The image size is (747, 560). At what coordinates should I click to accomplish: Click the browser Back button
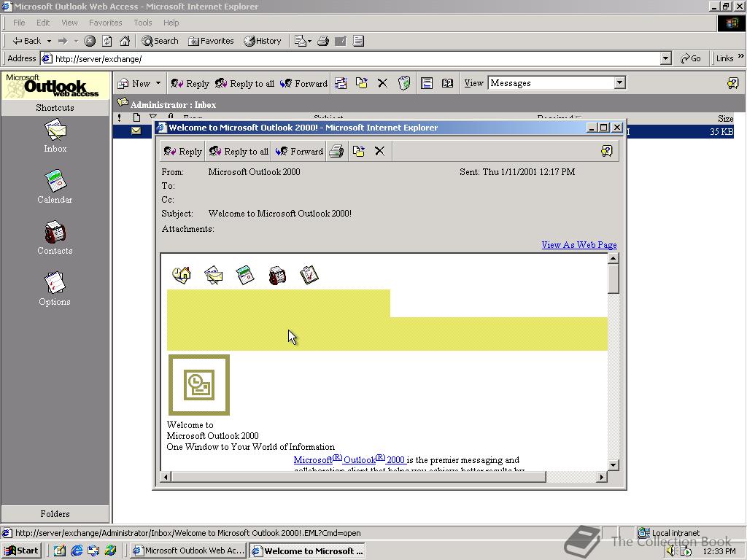click(x=27, y=41)
